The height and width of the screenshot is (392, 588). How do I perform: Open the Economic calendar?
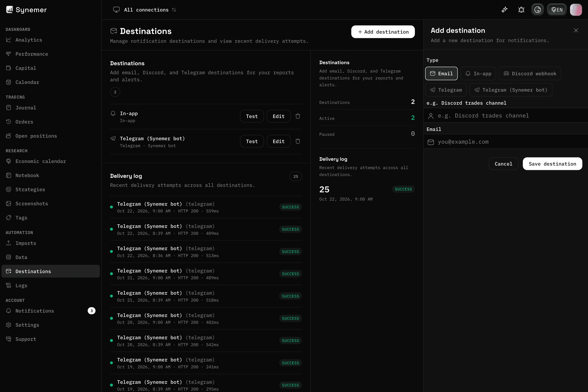(51, 161)
